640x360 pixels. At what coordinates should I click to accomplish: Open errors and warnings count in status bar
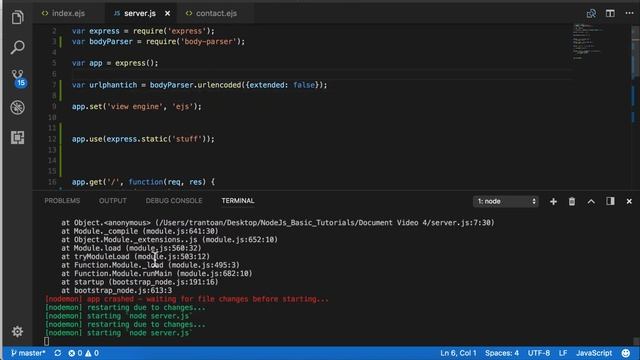[84, 353]
